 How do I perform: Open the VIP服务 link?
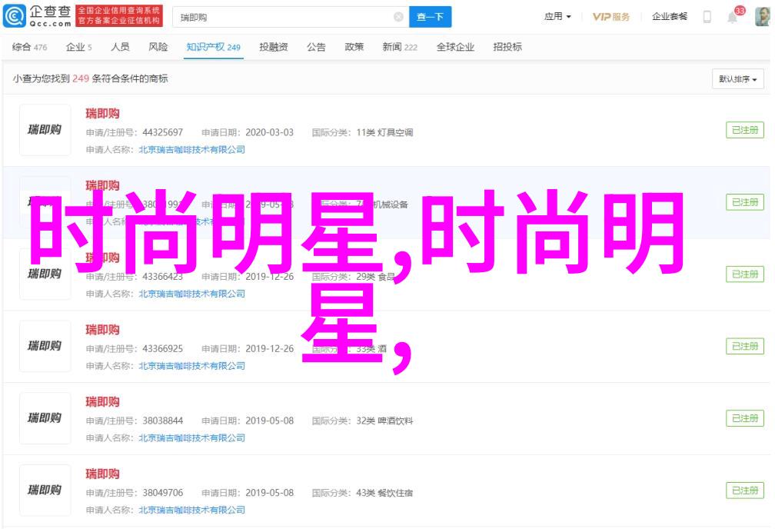[x=611, y=17]
